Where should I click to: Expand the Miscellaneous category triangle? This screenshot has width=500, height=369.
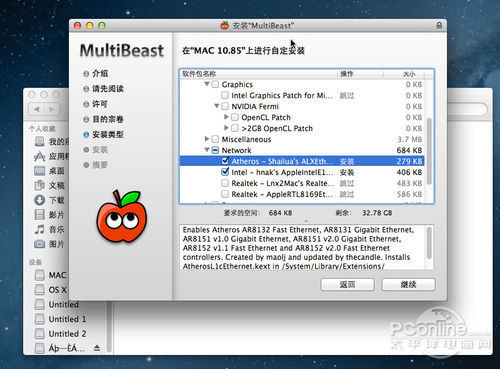point(207,139)
